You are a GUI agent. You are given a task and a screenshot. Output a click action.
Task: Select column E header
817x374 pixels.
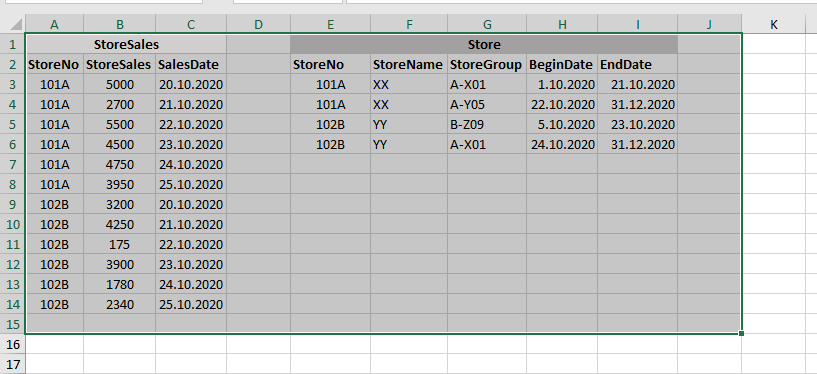tap(330, 24)
